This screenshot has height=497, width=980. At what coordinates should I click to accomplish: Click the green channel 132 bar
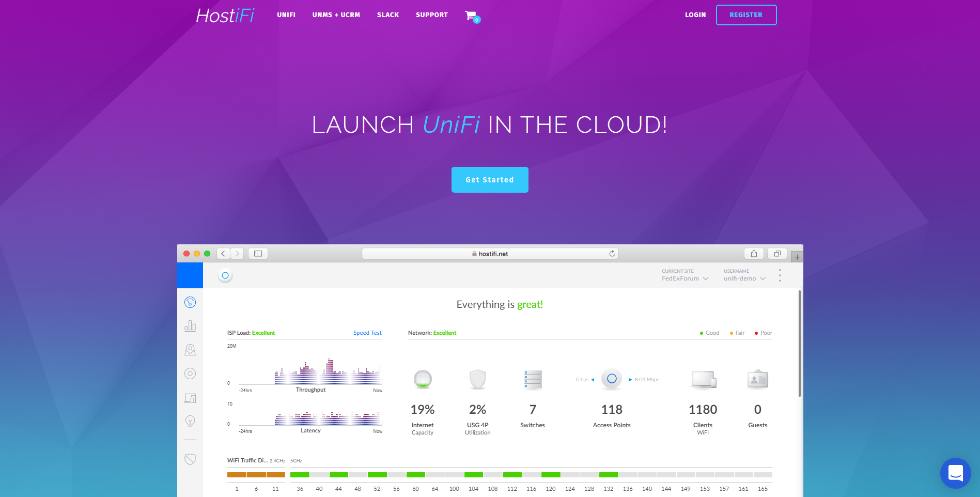point(609,475)
